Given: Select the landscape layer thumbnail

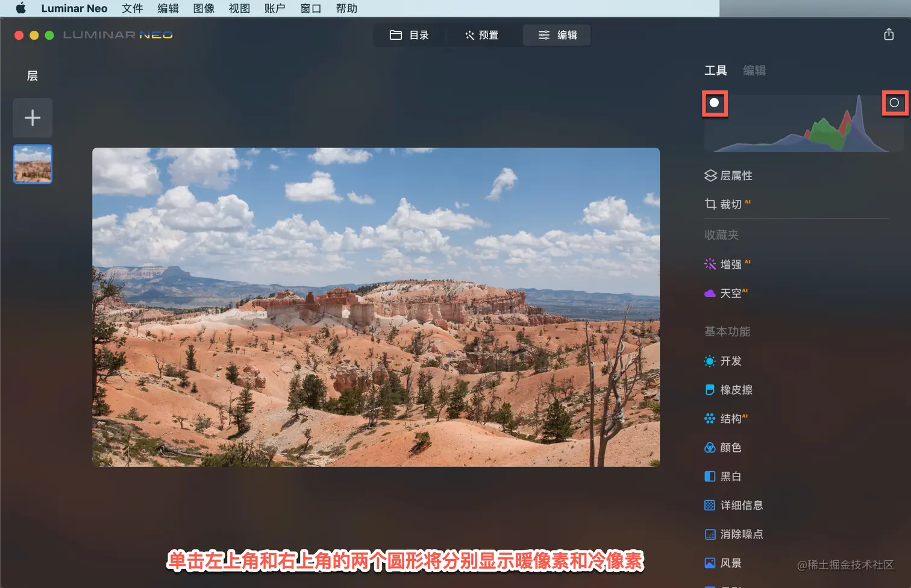Looking at the screenshot, I should (x=33, y=164).
